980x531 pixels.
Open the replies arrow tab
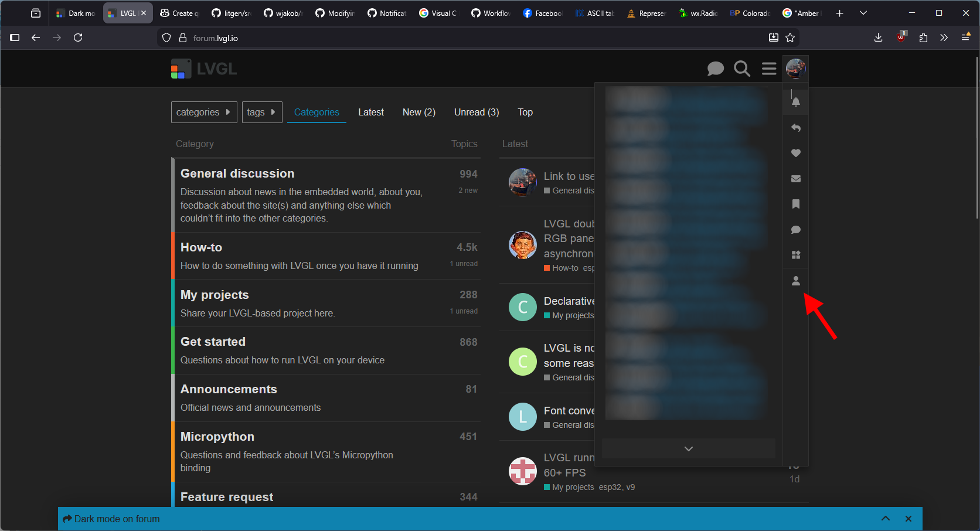click(x=795, y=128)
